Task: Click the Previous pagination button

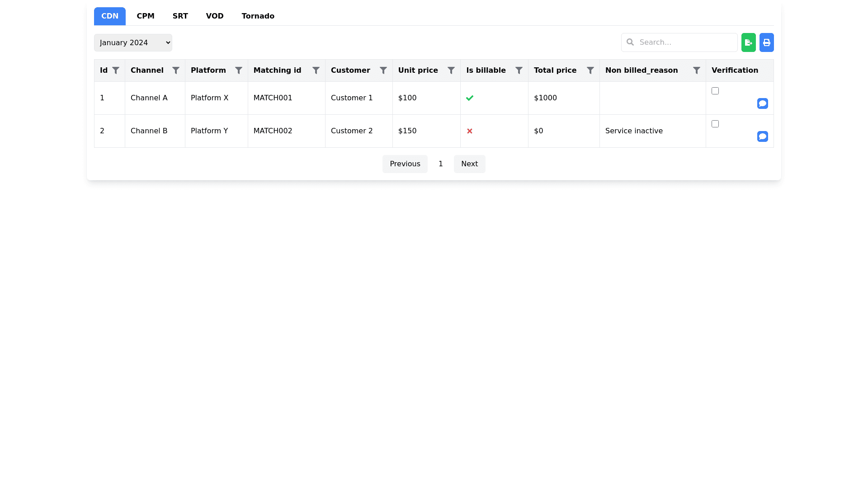Action: [x=405, y=164]
